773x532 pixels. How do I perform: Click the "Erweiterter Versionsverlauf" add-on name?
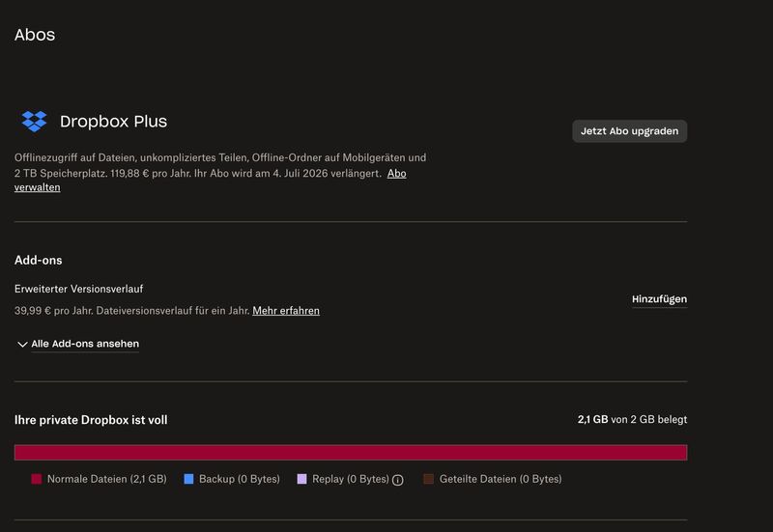[79, 289]
